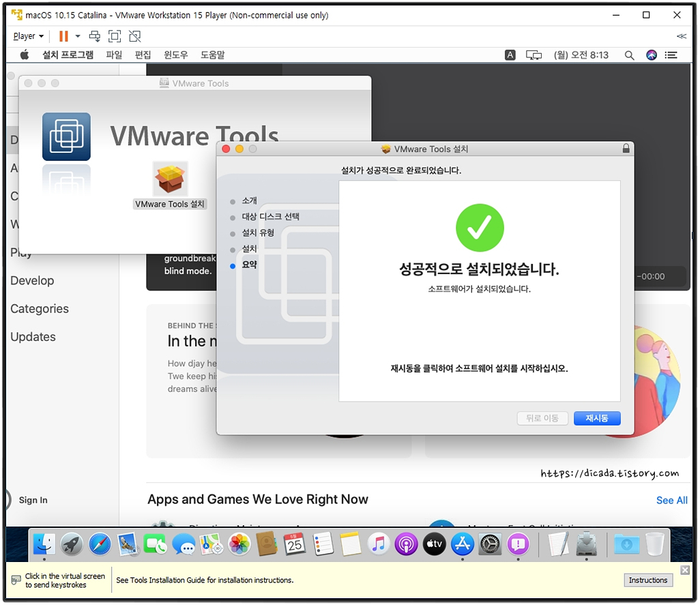Click Send Ctrl+Alt+Del toolbar icon

coord(95,36)
